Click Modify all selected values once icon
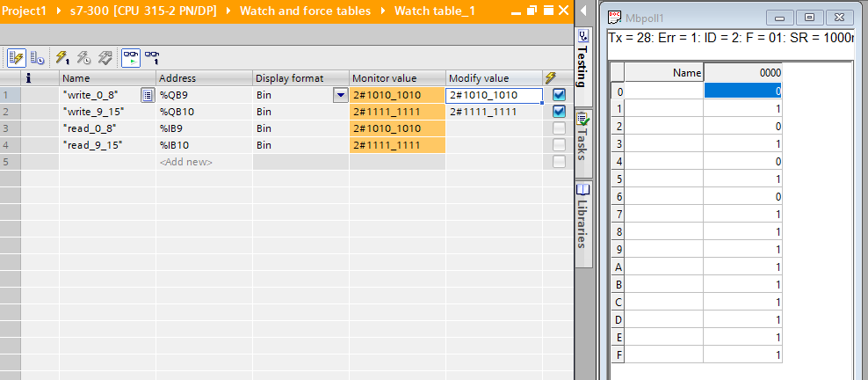Screen dimensions: 868x380 (x=62, y=57)
